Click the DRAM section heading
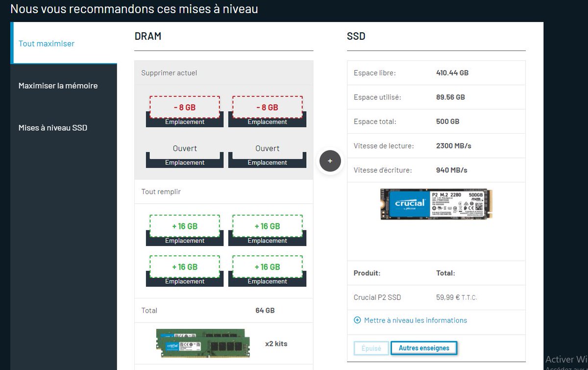Image resolution: width=588 pixels, height=370 pixels. [x=148, y=36]
